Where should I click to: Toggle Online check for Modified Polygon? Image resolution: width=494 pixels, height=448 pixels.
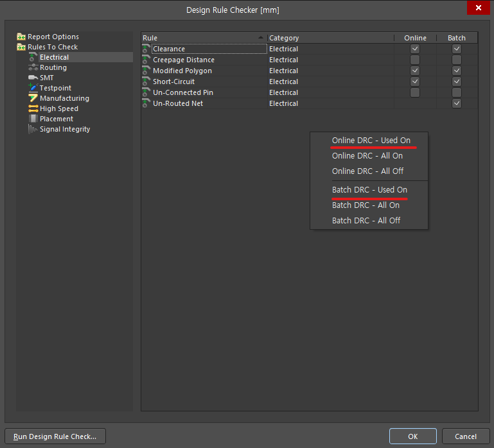[415, 71]
